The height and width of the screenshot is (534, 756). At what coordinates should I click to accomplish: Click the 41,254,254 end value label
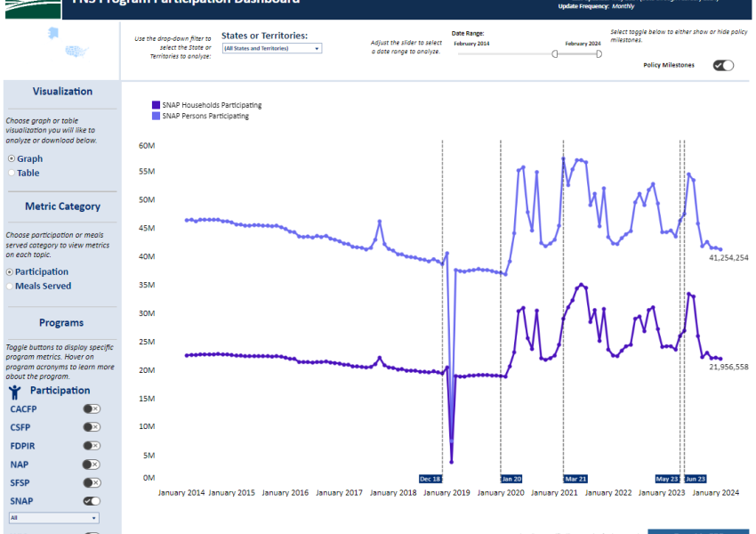coord(728,257)
